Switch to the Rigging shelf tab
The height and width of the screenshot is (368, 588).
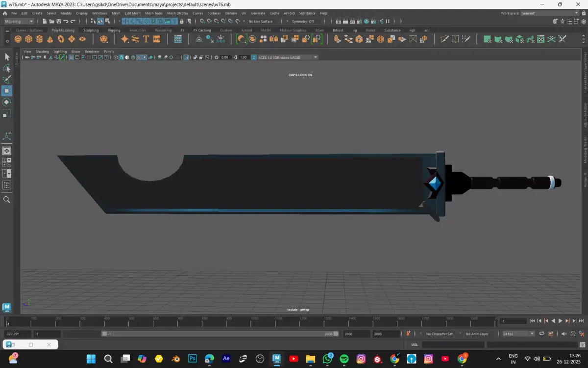(x=114, y=30)
